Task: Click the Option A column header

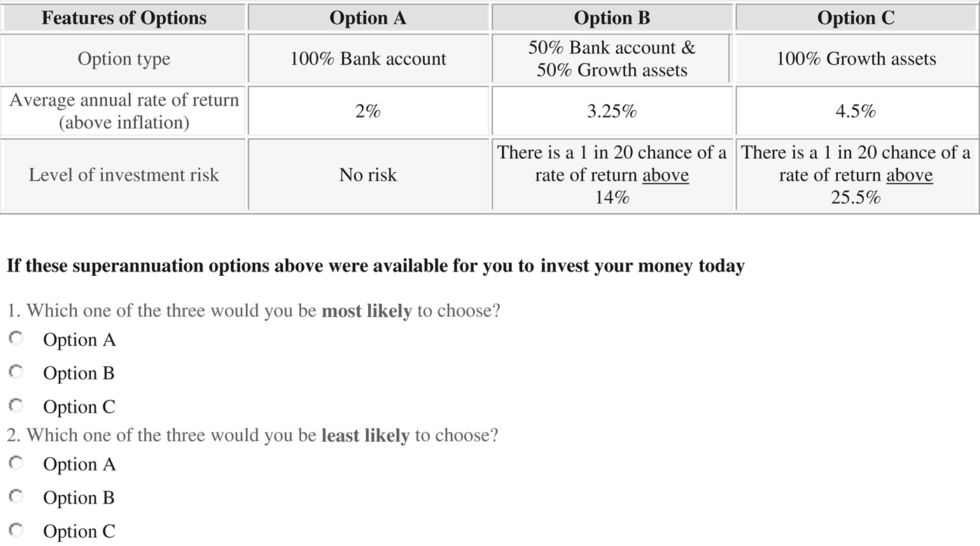Action: tap(368, 17)
